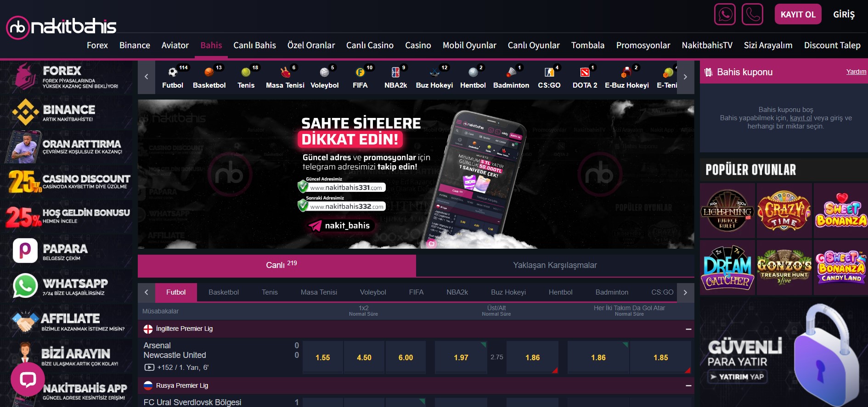The width and height of the screenshot is (868, 407).
Task: Select the Futbol sport icon with 114 badge
Action: pos(173,72)
